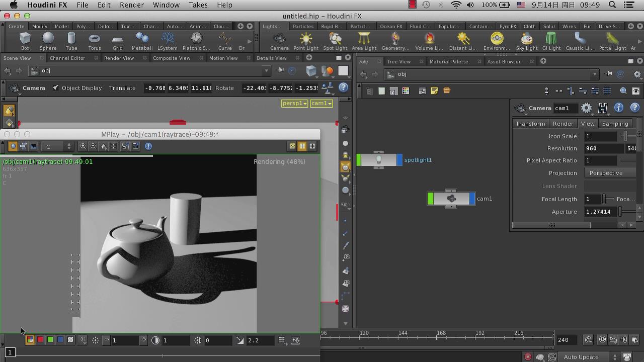Viewport: 644px width, 362px height.
Task: Select the Metaball shelf tool
Action: 142,41
